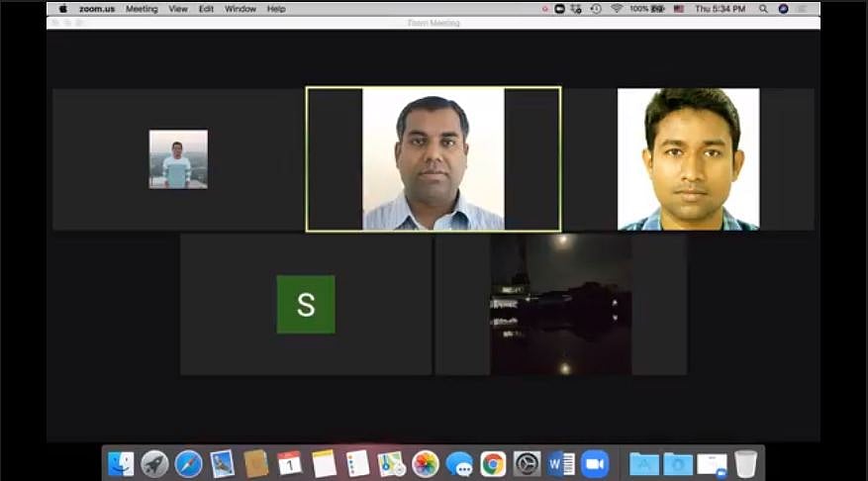
Task: Open System Preferences from the dock
Action: click(x=527, y=463)
